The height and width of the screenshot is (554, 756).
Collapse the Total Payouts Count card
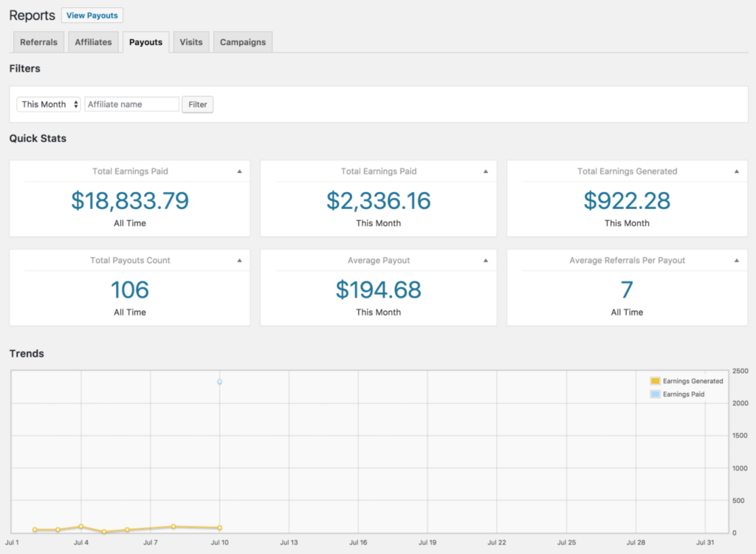click(x=240, y=261)
